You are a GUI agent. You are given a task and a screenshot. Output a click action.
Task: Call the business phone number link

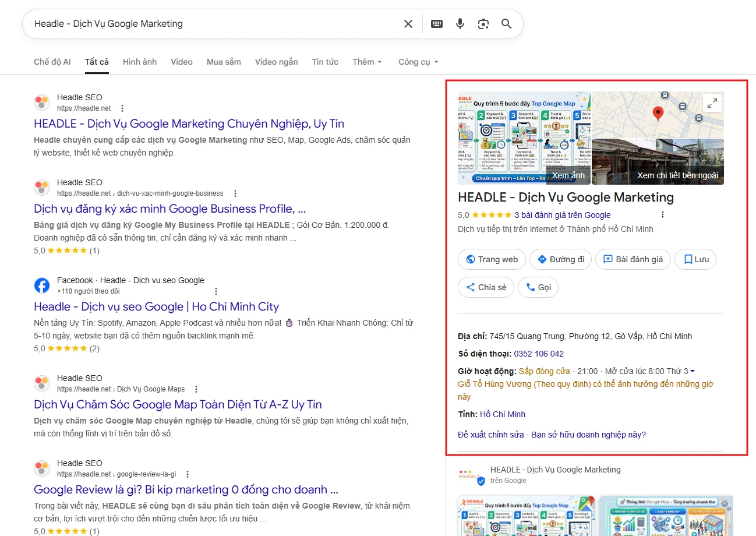[x=538, y=354]
